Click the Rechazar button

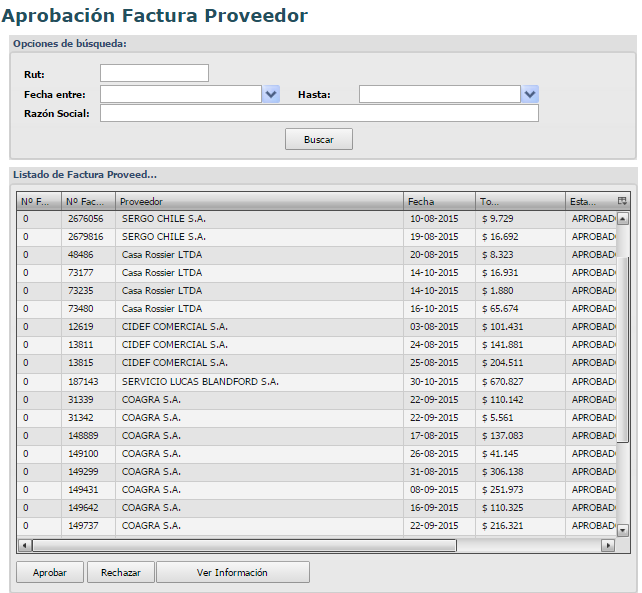[120, 573]
